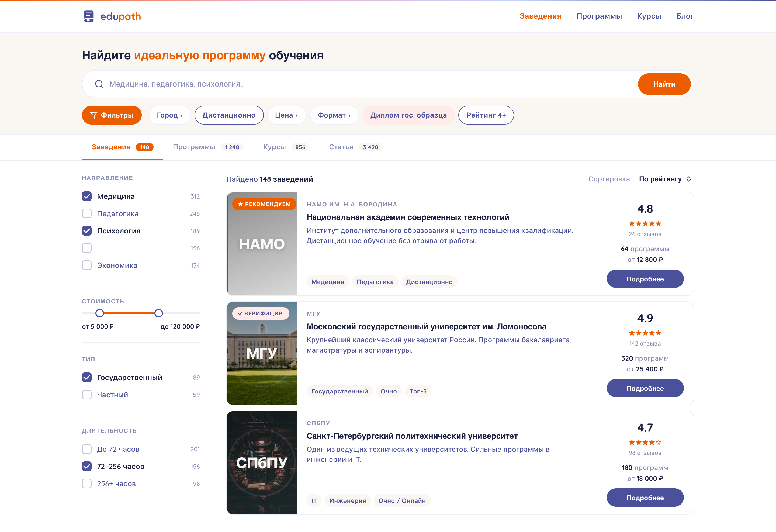Viewport: 776px width, 532px height.
Task: Click the star rating under 4.8
Action: click(x=645, y=223)
